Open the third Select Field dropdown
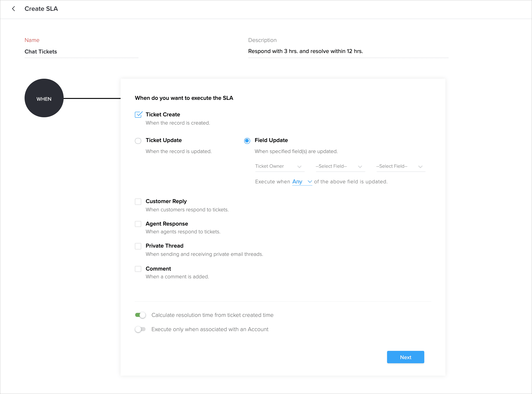Screen dimensions: 532x394 [x=399, y=166]
